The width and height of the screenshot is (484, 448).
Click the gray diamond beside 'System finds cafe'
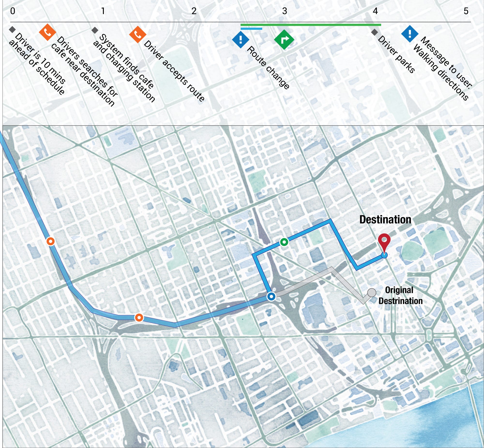(x=95, y=30)
